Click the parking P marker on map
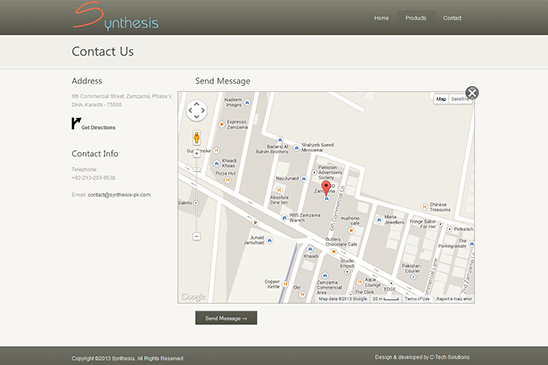 point(255,223)
